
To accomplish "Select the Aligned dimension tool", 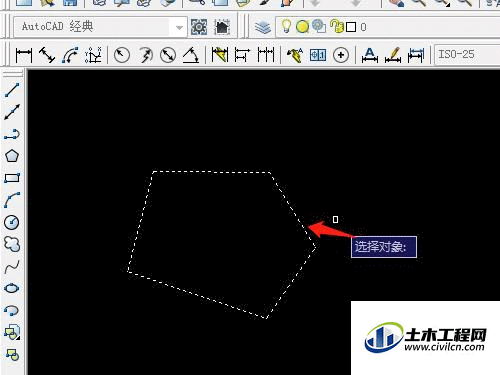I will coord(47,55).
